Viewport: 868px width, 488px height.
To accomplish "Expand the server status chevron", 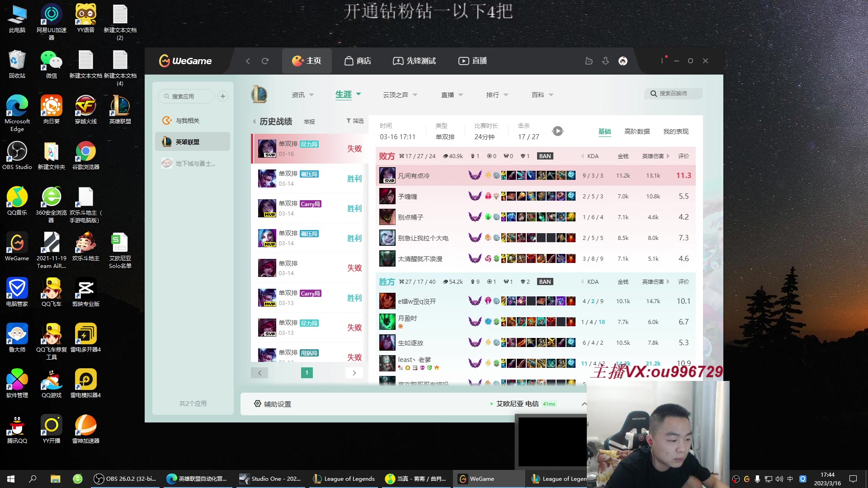I will 584,404.
